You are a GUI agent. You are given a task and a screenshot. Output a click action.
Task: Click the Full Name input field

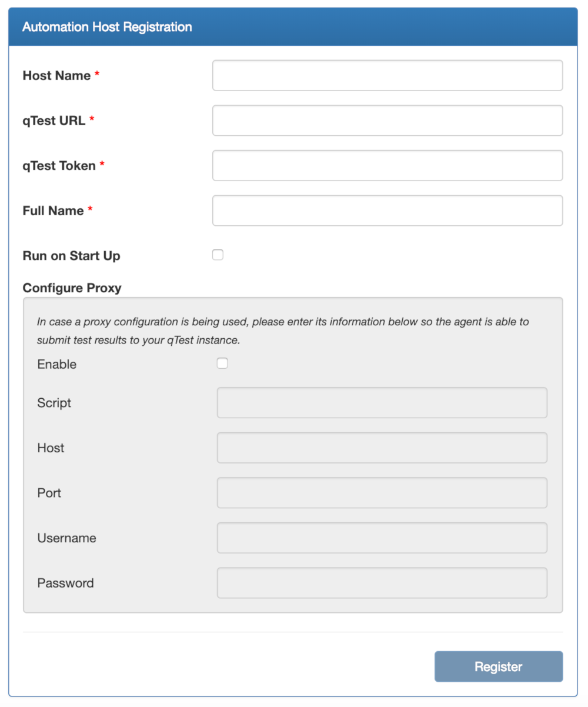[x=387, y=210]
